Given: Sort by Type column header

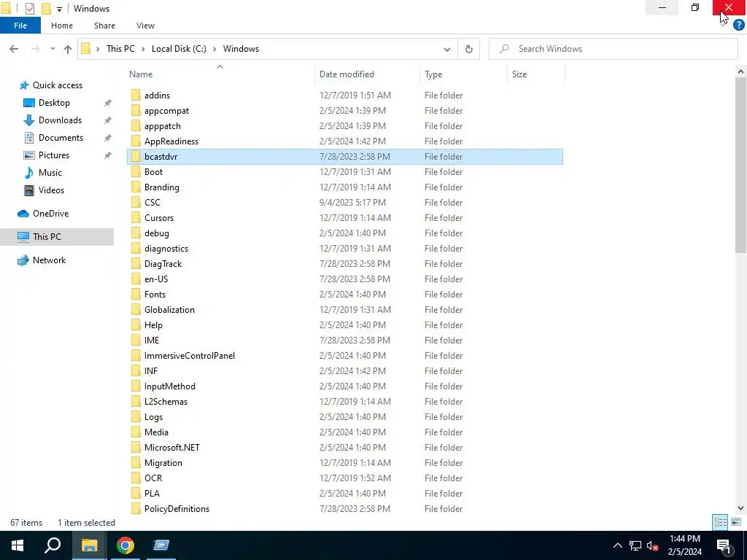Looking at the screenshot, I should tap(433, 74).
